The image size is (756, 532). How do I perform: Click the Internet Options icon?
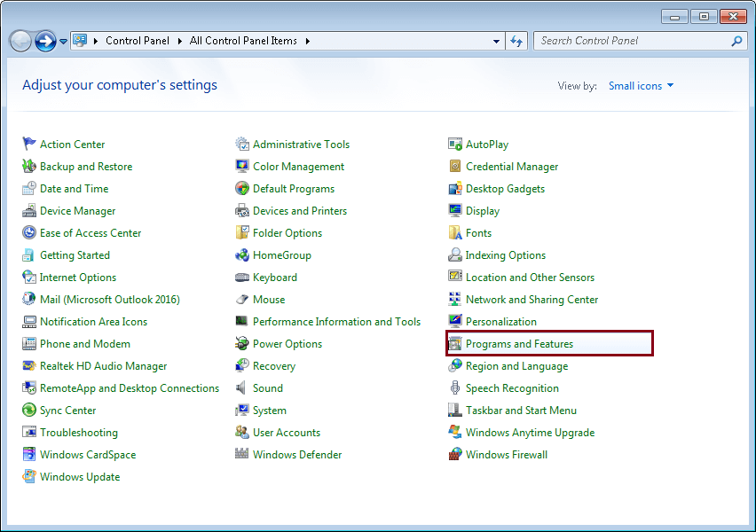coord(29,277)
